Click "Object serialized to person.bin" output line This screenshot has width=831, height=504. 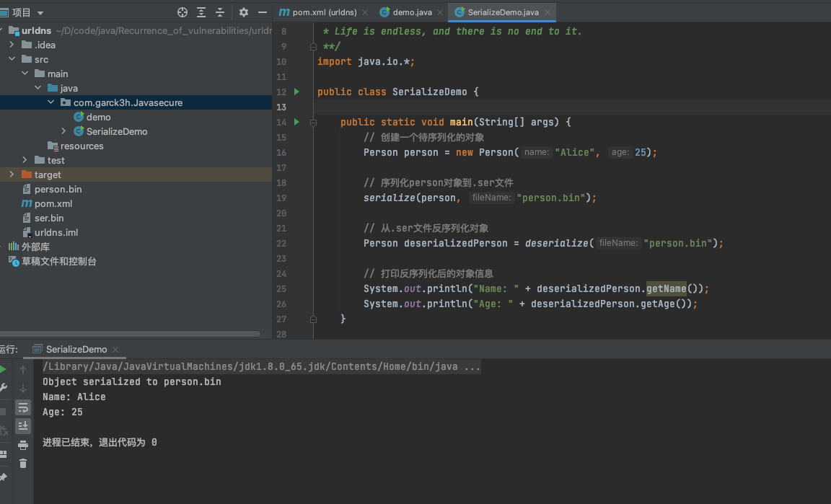coord(132,381)
